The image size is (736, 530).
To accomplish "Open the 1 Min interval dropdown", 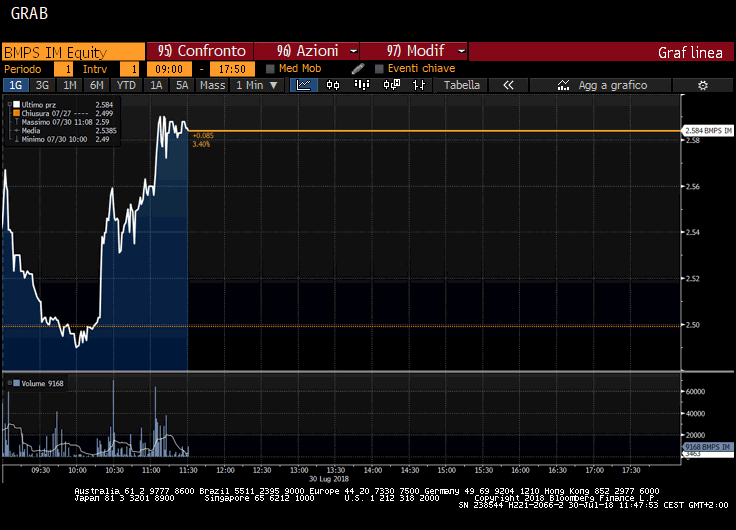I will (257, 86).
